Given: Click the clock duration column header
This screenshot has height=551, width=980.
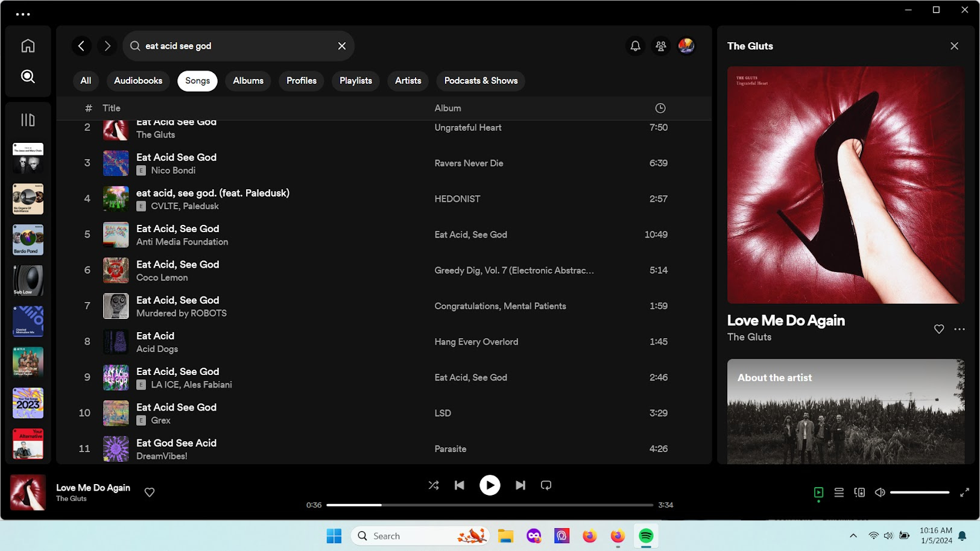Looking at the screenshot, I should coord(660,109).
